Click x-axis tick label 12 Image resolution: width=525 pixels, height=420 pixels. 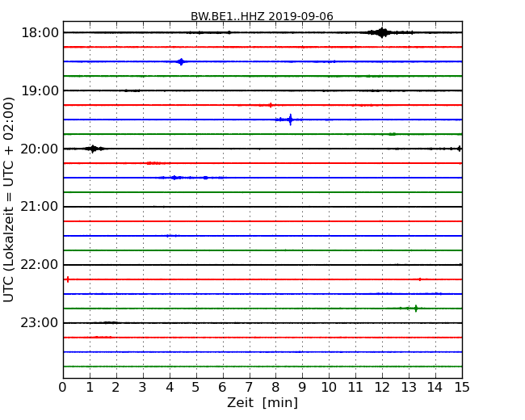pos(382,387)
